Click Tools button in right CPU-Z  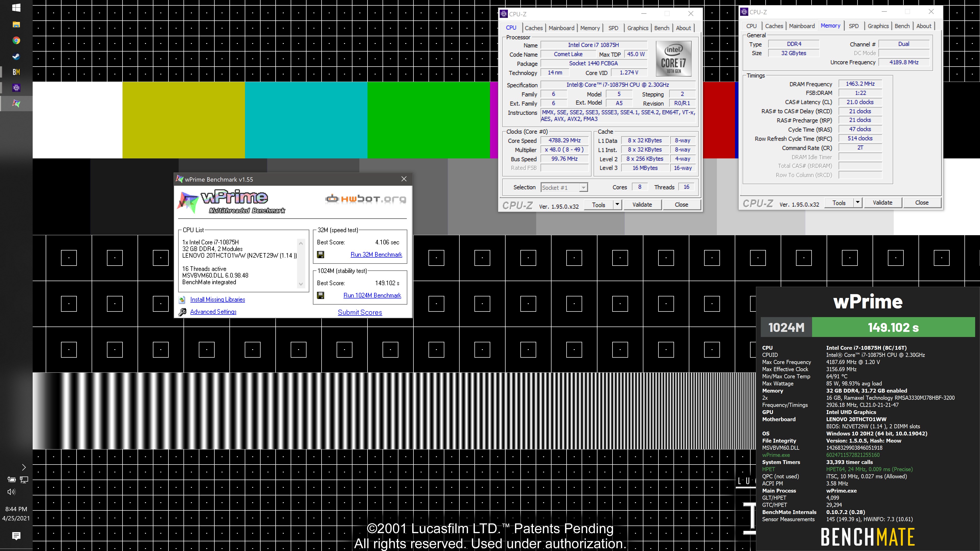click(x=838, y=203)
